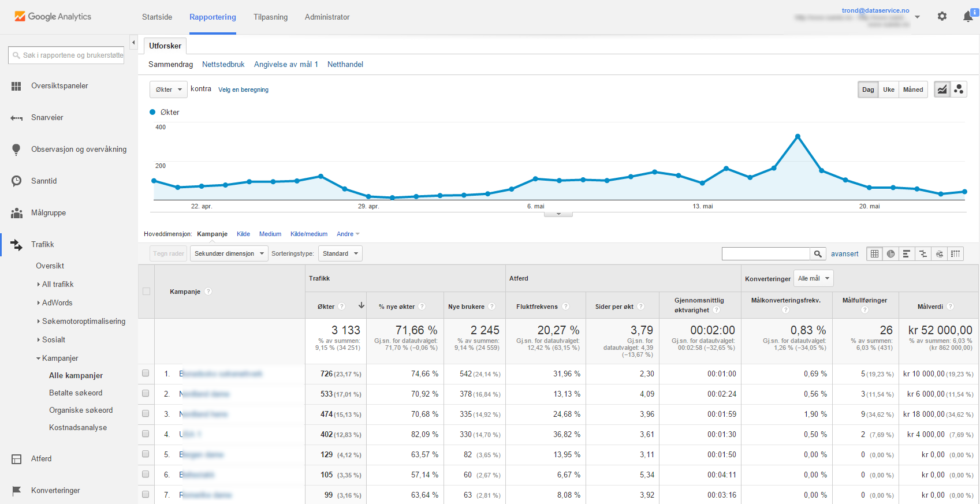Click the Konverteringer flag icon
The image size is (980, 504).
click(x=16, y=491)
